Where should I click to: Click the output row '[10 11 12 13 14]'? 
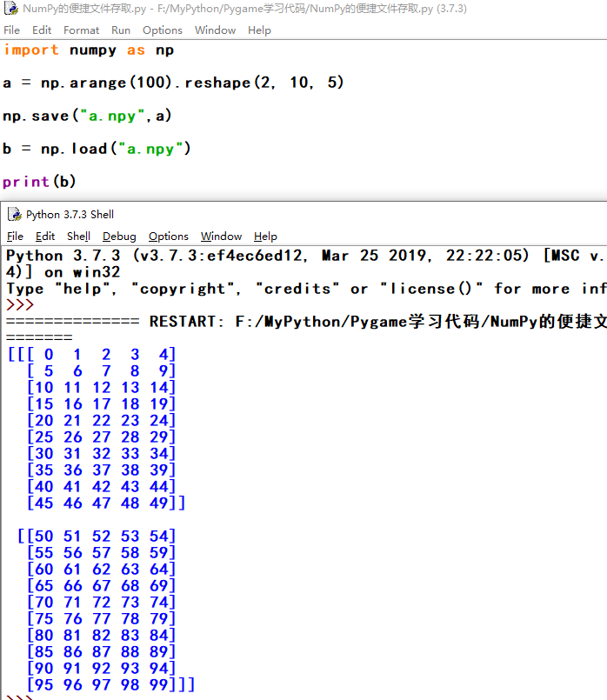point(102,388)
